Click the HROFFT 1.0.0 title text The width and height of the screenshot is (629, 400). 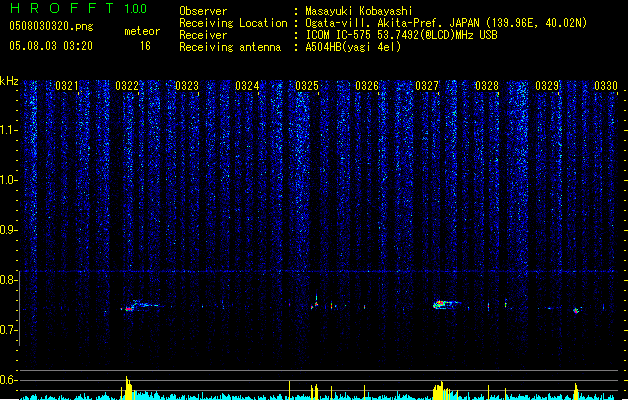[x=79, y=8]
